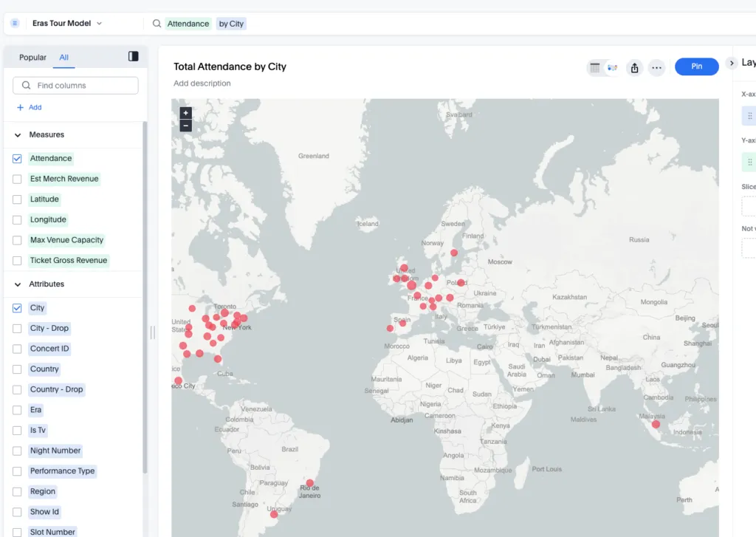
Task: Collapse the Measures section
Action: (x=18, y=135)
